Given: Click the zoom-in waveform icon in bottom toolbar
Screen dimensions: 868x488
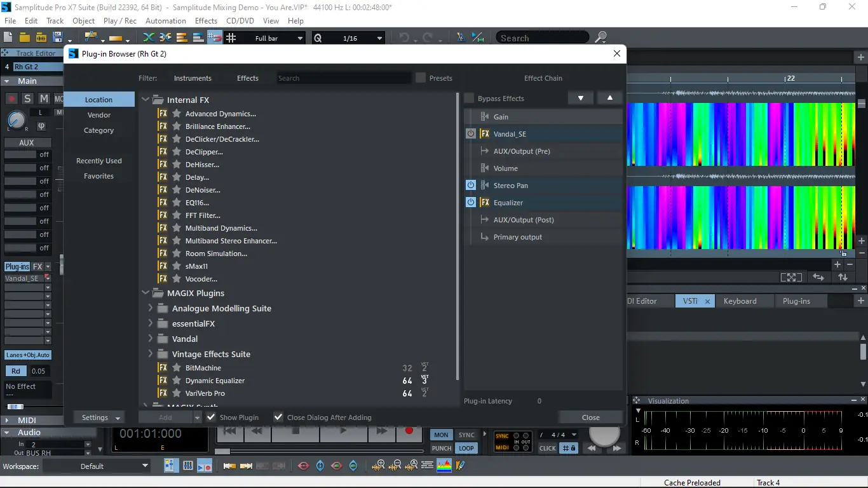Looking at the screenshot, I should (379, 466).
